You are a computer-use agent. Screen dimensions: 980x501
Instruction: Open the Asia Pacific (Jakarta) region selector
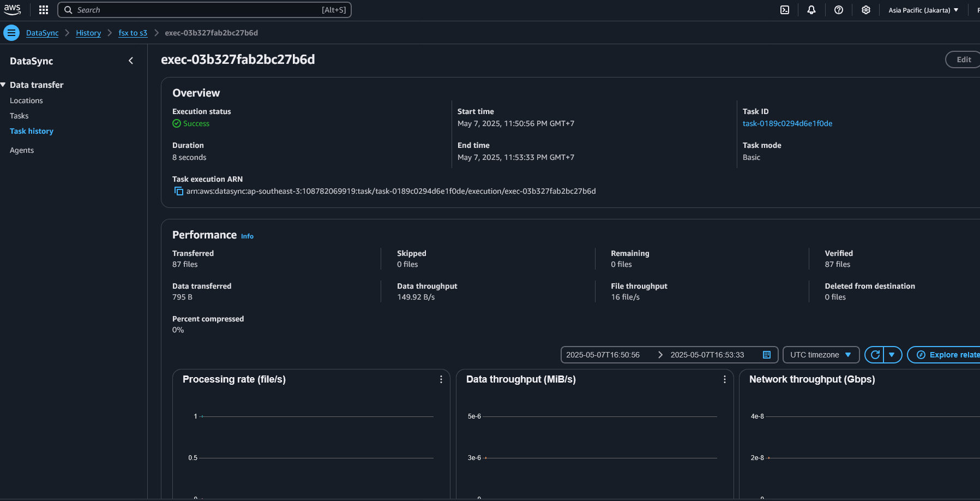[x=923, y=10]
